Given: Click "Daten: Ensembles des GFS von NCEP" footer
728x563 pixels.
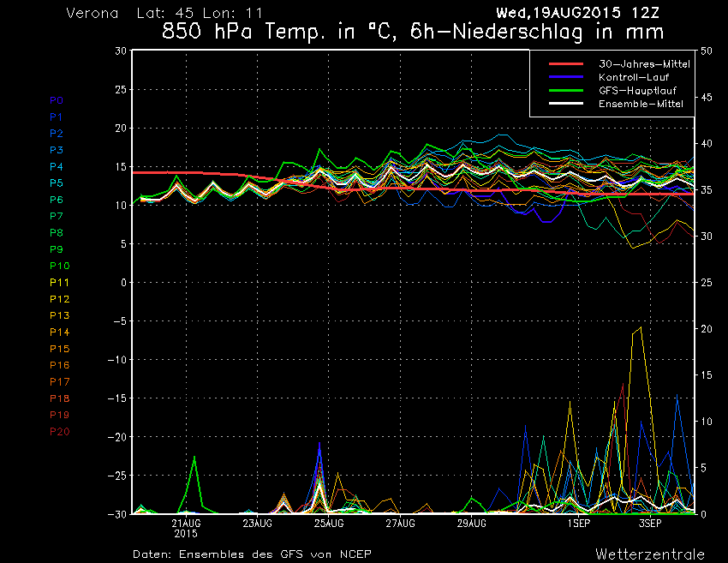Looking at the screenshot, I should [x=252, y=554].
